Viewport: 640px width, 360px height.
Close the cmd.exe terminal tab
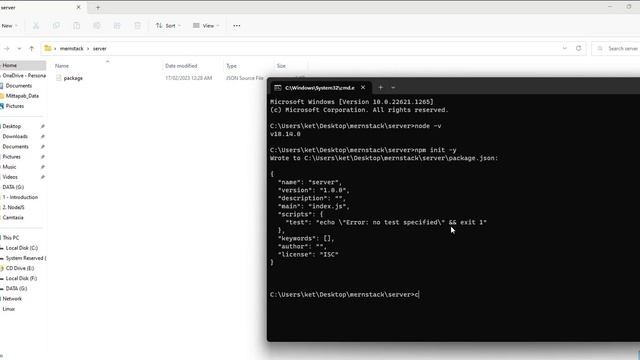point(363,87)
